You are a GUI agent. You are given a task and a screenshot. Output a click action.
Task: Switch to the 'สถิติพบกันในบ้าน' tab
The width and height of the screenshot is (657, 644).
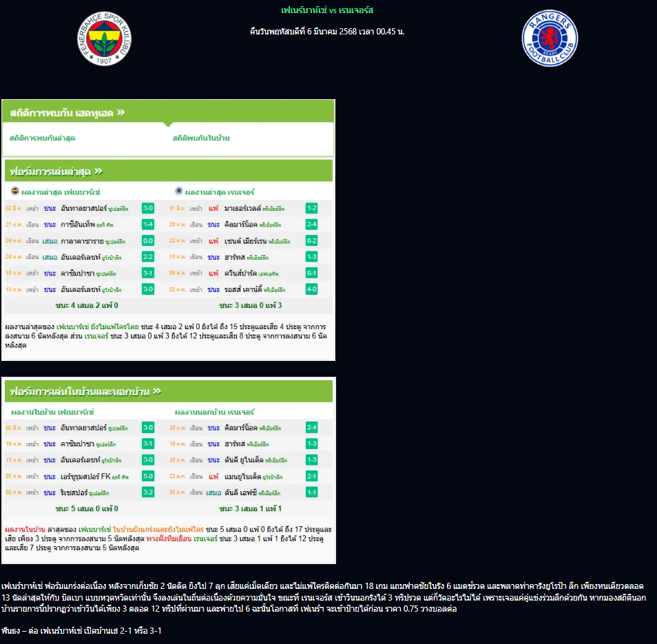coord(201,138)
